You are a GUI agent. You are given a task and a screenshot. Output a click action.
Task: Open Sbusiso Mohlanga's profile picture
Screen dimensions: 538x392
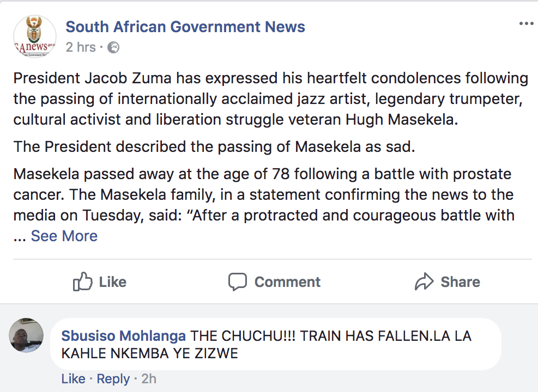[x=26, y=335]
